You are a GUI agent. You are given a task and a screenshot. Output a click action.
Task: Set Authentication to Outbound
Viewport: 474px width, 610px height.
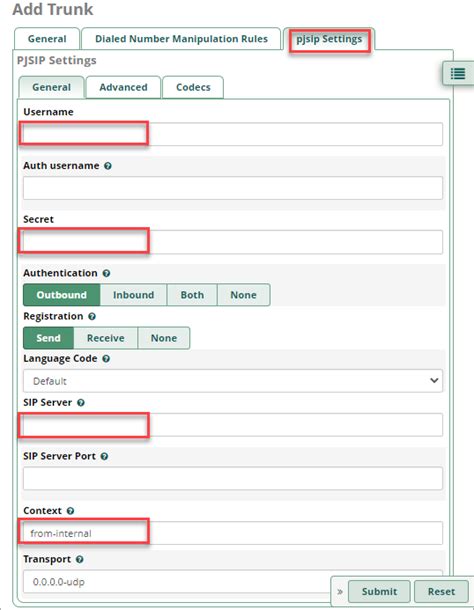(x=61, y=295)
